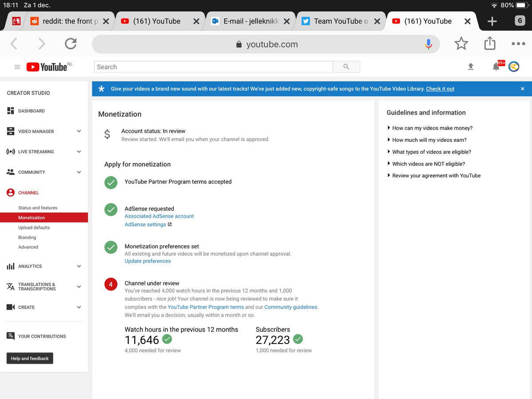Viewport: 532px width, 399px height.
Task: Select the Channel section
Action: click(28, 193)
